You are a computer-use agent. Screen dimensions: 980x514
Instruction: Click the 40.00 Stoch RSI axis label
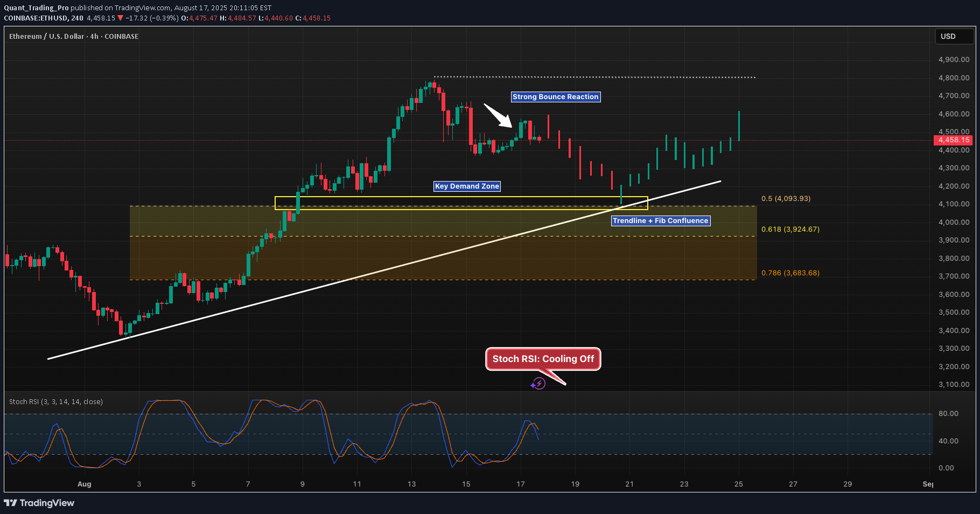(x=948, y=441)
